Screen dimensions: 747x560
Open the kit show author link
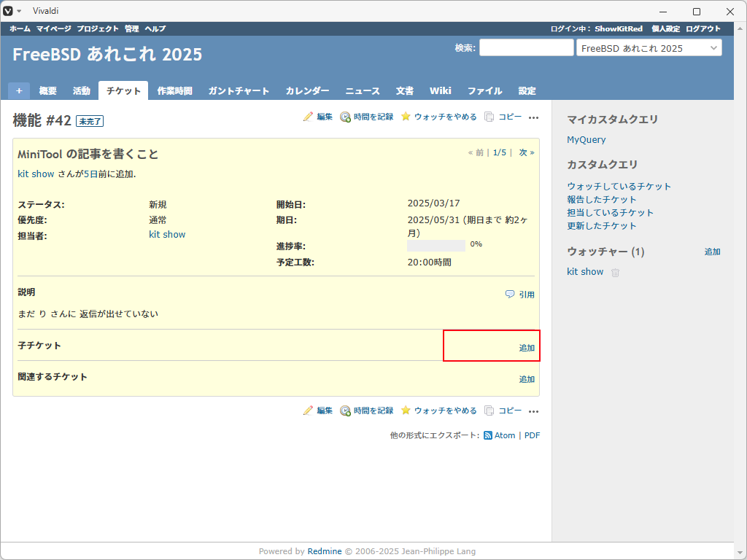[36, 174]
